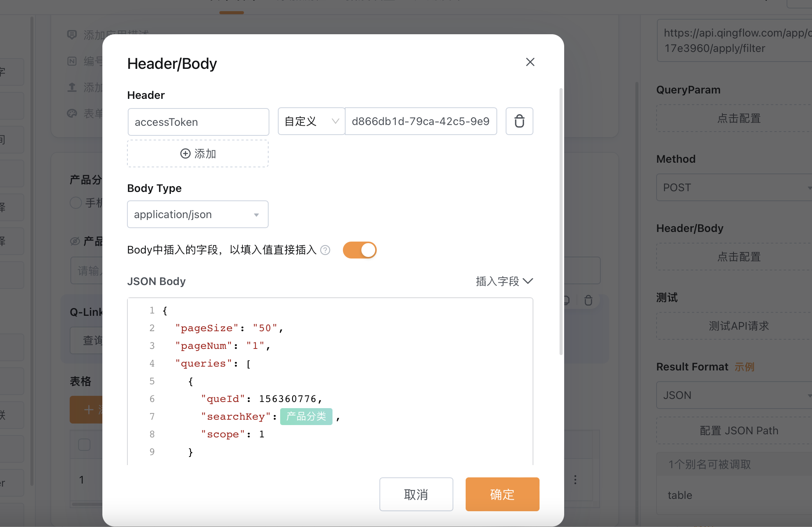Click the comment icon next to 添加应用描述

point(72,35)
